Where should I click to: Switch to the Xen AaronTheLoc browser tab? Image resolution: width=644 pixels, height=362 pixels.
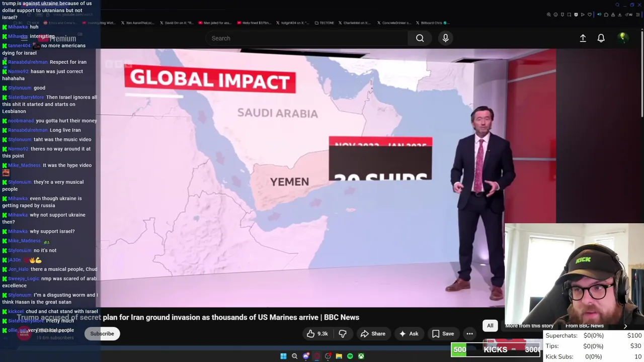(x=138, y=23)
